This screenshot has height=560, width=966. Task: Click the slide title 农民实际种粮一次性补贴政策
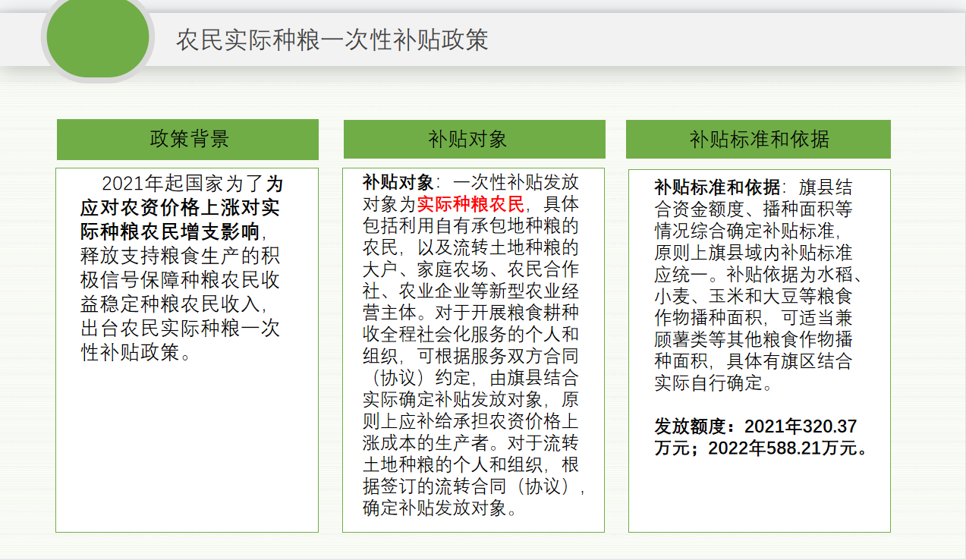point(331,39)
